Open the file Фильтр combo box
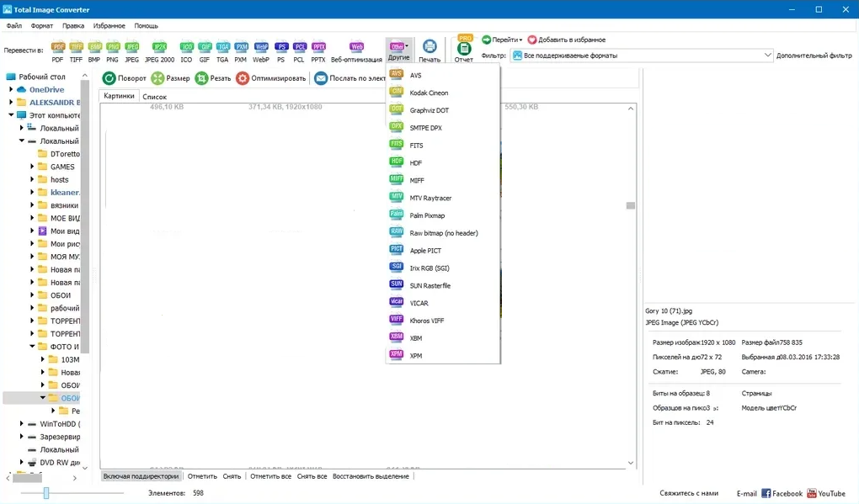This screenshot has height=504, width=859. tap(642, 56)
